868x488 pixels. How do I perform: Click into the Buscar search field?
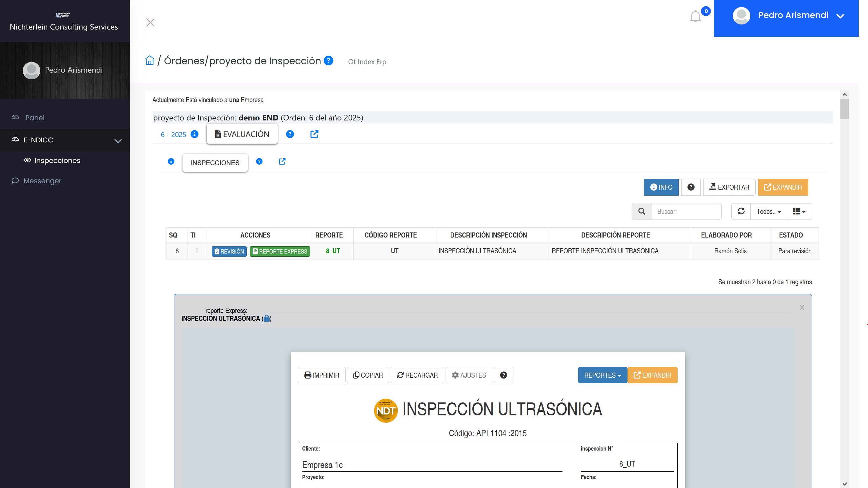click(x=686, y=212)
